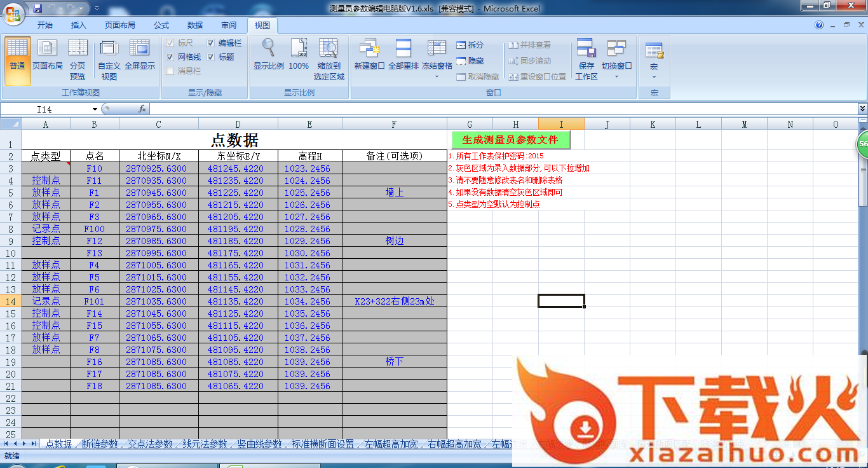Click the Full Screen view icon
The image size is (868, 468).
click(139, 48)
